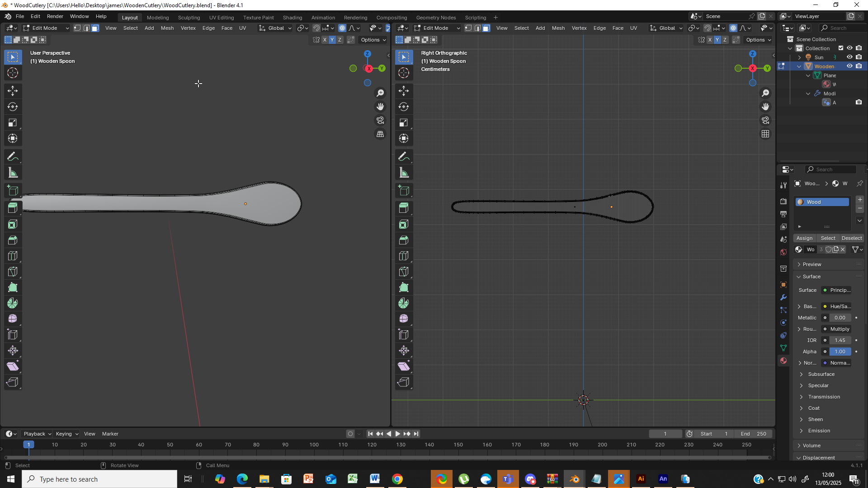This screenshot has height=488, width=868.
Task: Hide the Sun object in outliner
Action: click(849, 57)
